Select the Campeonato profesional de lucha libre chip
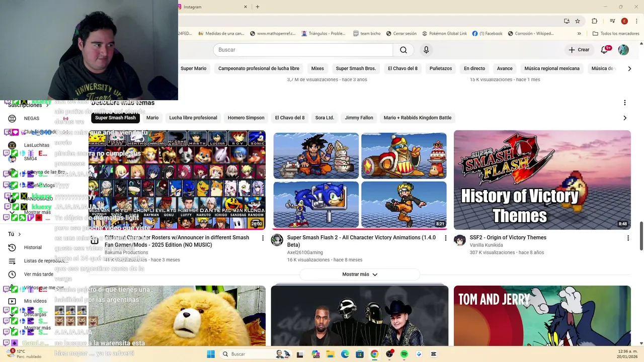Image resolution: width=644 pixels, height=362 pixels. (x=259, y=68)
